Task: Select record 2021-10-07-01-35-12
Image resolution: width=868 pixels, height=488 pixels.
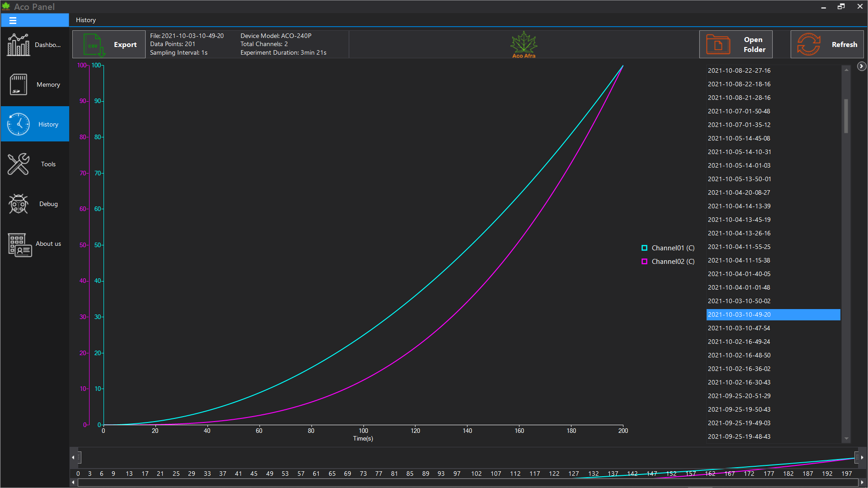Action: 773,125
